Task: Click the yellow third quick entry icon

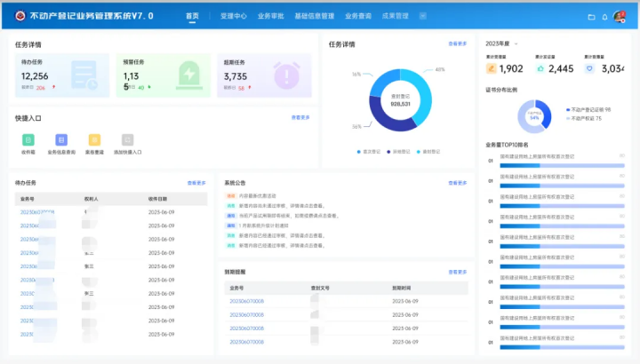Action: (94, 139)
